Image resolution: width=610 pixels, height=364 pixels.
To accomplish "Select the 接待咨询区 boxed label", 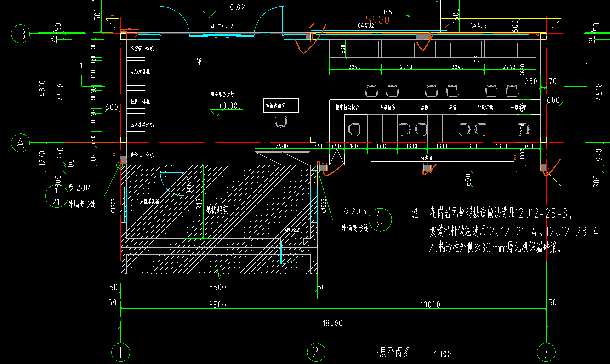I will tap(281, 105).
